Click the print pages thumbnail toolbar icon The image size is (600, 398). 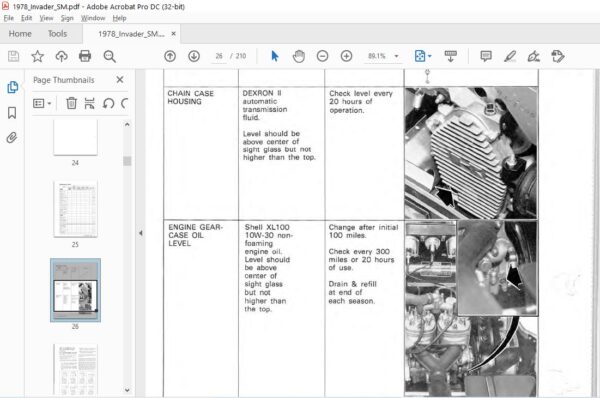90,103
